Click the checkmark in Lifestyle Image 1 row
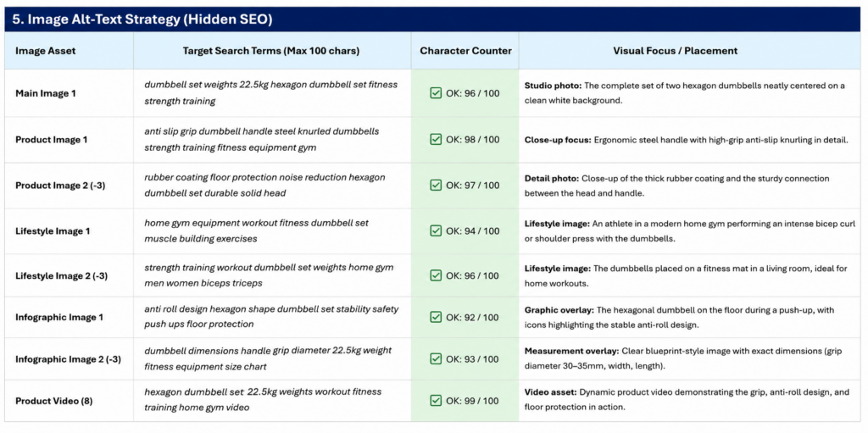This screenshot has width=868, height=433. pyautogui.click(x=436, y=230)
